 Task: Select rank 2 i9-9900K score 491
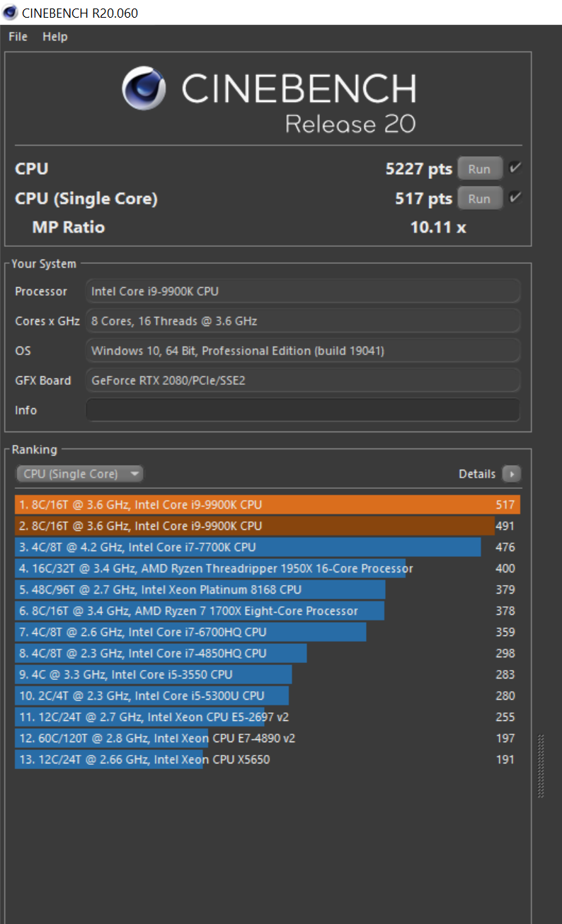coord(268,526)
